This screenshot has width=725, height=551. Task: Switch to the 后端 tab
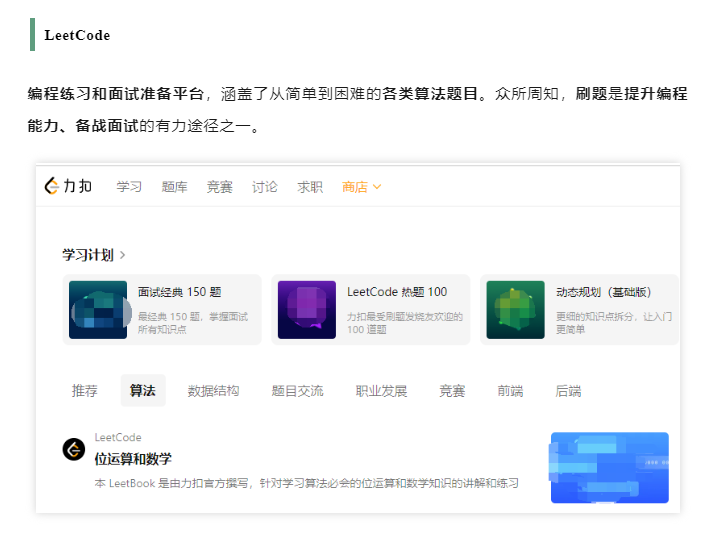point(568,391)
